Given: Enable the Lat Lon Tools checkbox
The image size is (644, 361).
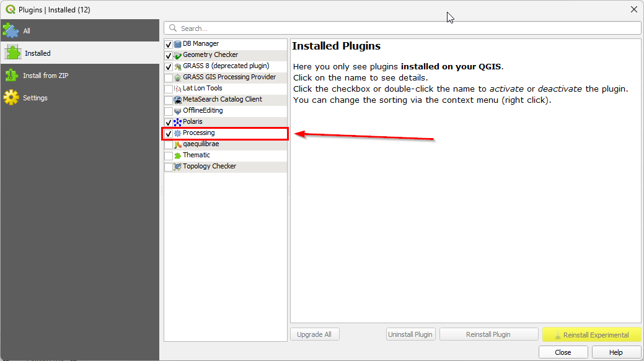Looking at the screenshot, I should tap(169, 89).
